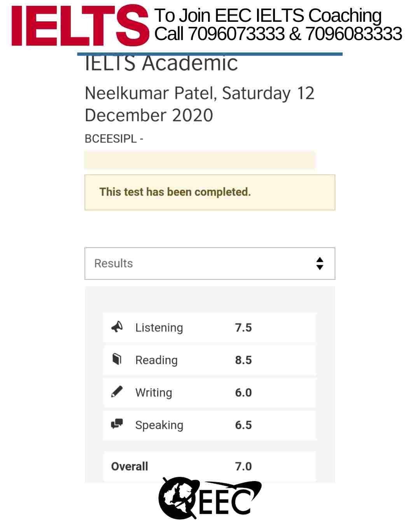Click the Speaking chat bubbles icon
The width and height of the screenshot is (420, 525).
(117, 424)
